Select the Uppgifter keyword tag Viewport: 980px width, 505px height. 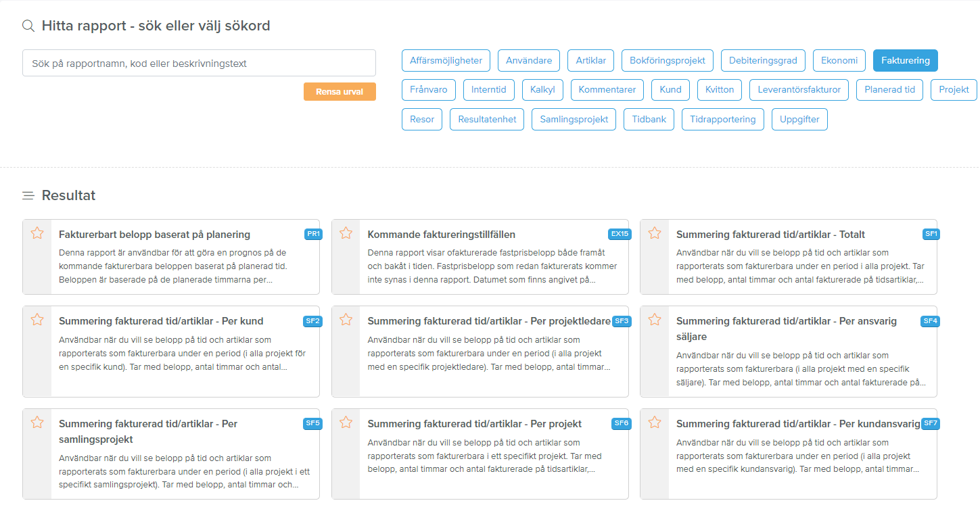[799, 119]
